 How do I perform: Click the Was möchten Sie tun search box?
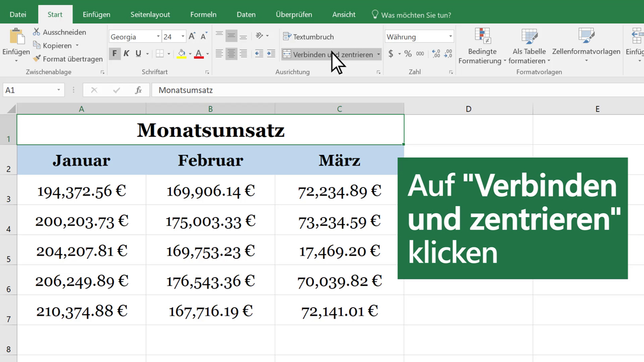click(411, 15)
